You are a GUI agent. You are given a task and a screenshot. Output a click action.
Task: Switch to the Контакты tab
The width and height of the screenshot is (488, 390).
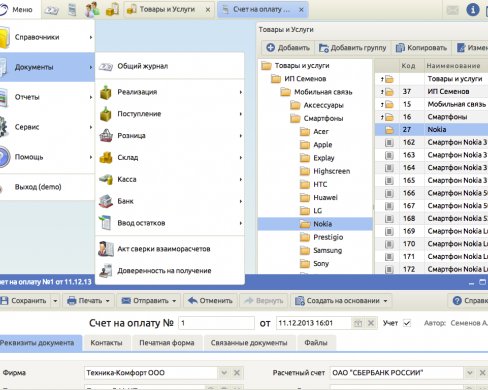coord(106,343)
